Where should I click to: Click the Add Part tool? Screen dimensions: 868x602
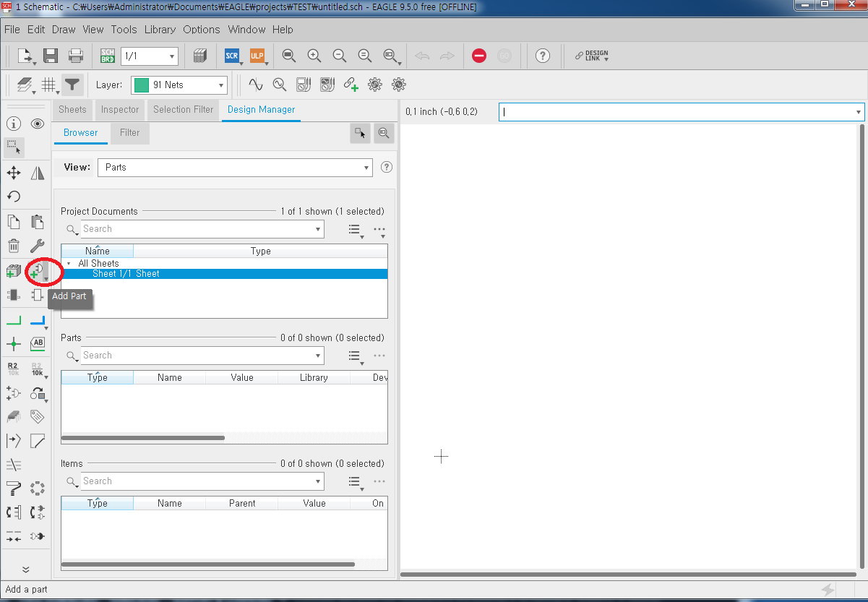pyautogui.click(x=35, y=271)
